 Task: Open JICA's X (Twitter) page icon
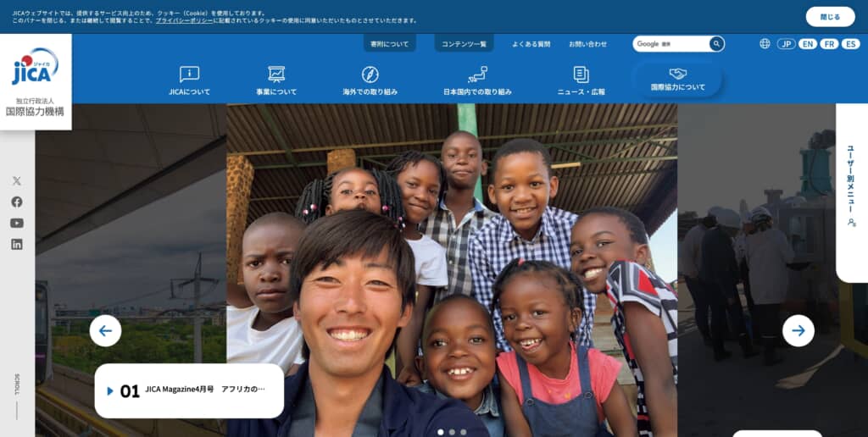click(17, 181)
